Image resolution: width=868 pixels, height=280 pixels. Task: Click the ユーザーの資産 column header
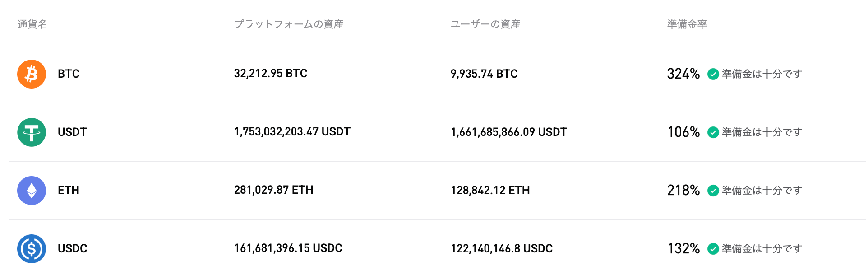(486, 24)
